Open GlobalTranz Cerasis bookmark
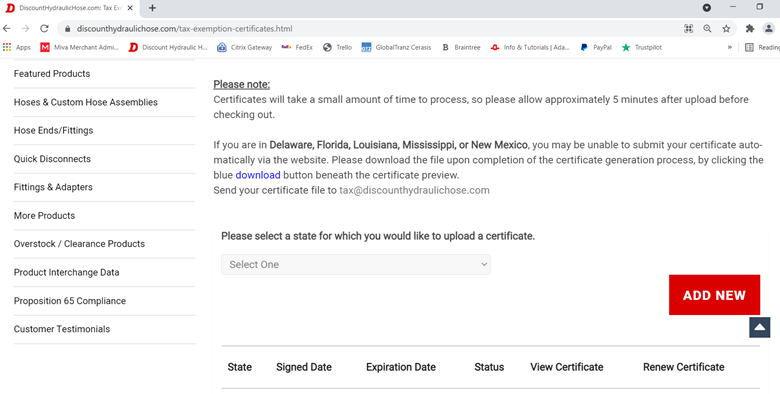Screen dimensions: 780x394 (396, 47)
